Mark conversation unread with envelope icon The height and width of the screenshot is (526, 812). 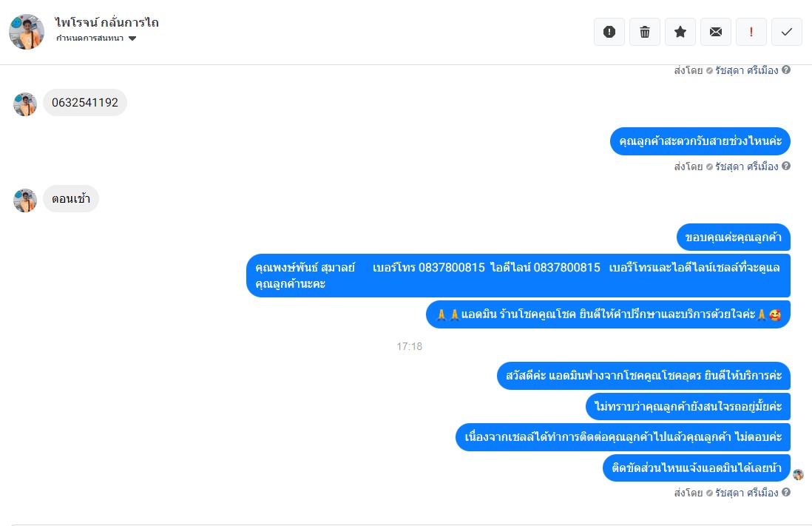coord(716,32)
